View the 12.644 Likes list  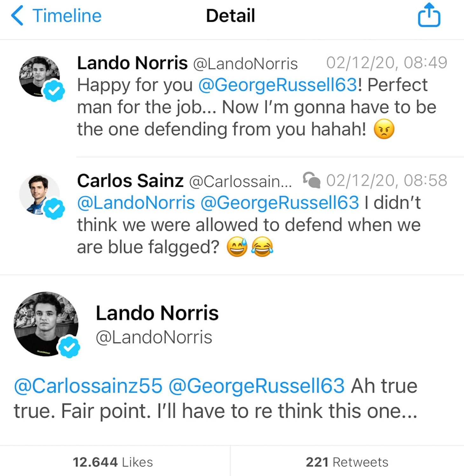point(113,462)
